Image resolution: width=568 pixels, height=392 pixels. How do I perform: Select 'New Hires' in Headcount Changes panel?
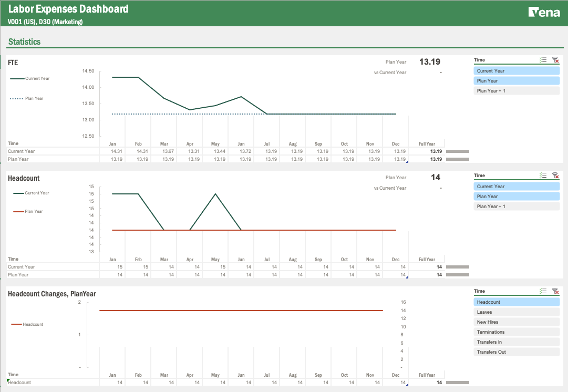(517, 322)
